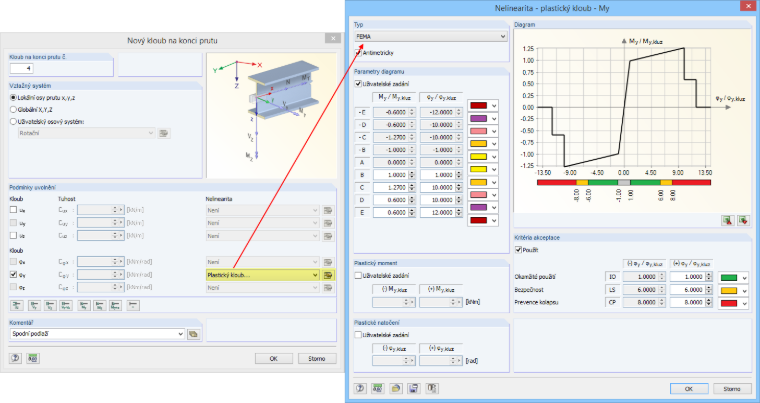Open help in Nelinearita dialog
The height and width of the screenshot is (403, 760).
tap(360, 388)
